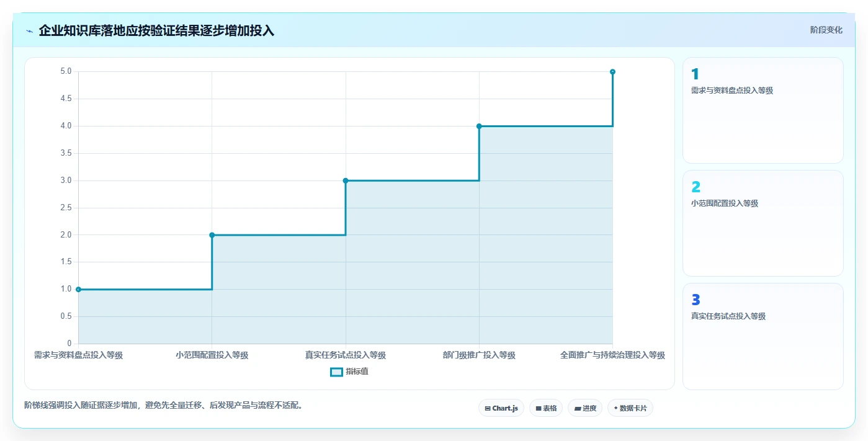Screen dimensions: 868x441
Task: Select the data point at value 5.0
Action: (612, 72)
